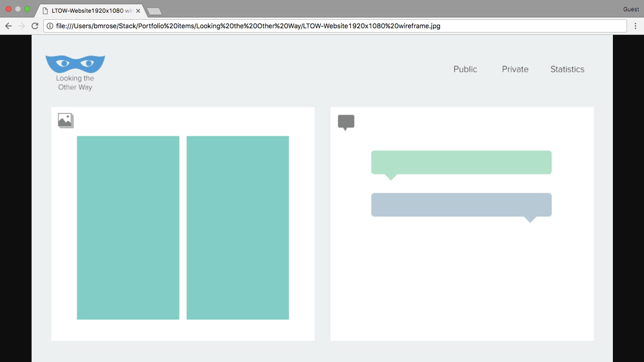This screenshot has height=362, width=644.
Task: Click the gray chat bubble icon
Action: 346,123
